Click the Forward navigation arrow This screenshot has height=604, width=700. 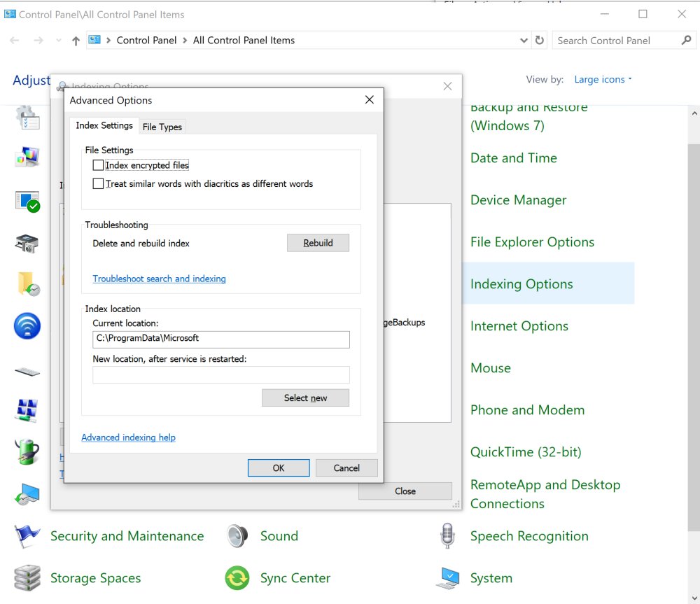[x=38, y=41]
